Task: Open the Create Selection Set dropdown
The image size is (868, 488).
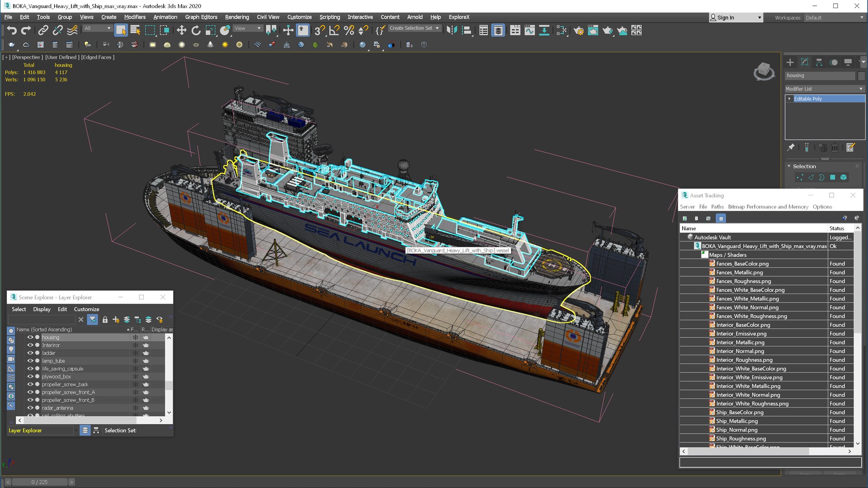Action: (414, 28)
